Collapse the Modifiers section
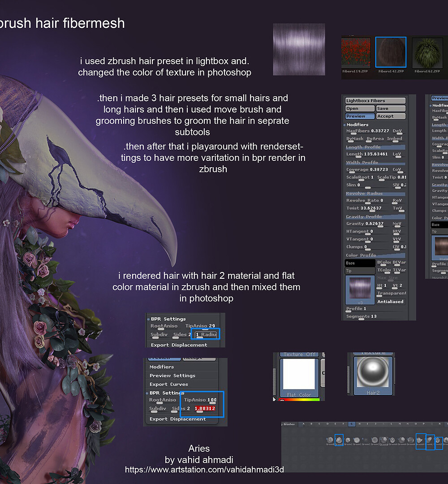The width and height of the screenshot is (448, 484). [357, 125]
